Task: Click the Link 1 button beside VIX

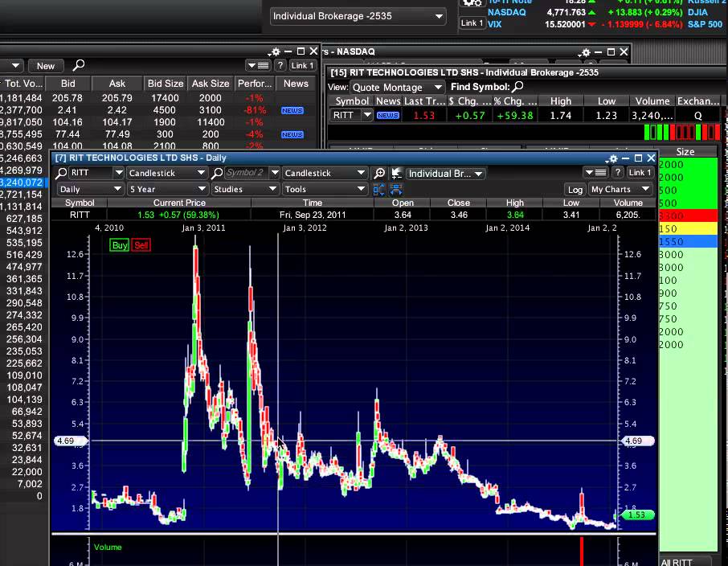Action: [472, 23]
